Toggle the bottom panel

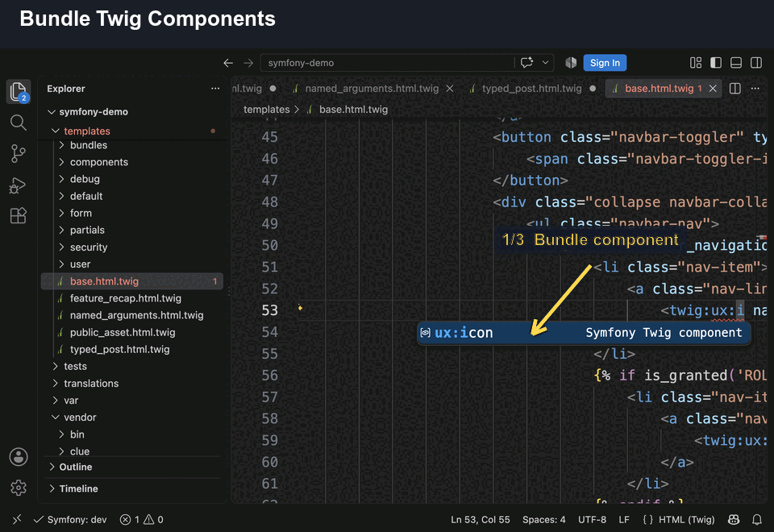coord(736,63)
